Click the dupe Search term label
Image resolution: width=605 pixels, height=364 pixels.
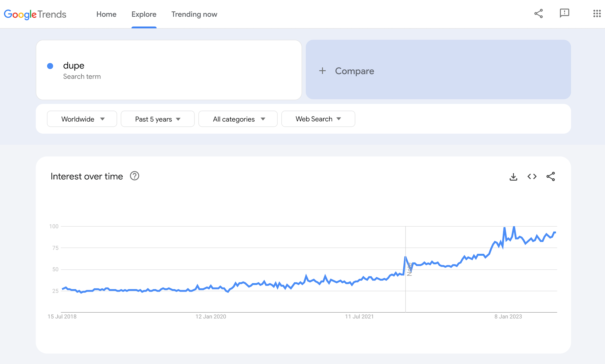click(x=82, y=76)
